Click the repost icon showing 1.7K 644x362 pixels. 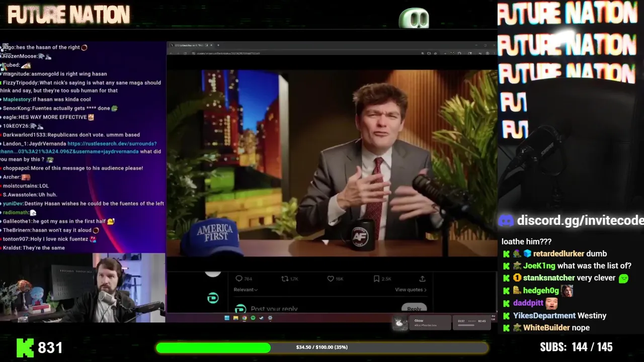(x=284, y=279)
